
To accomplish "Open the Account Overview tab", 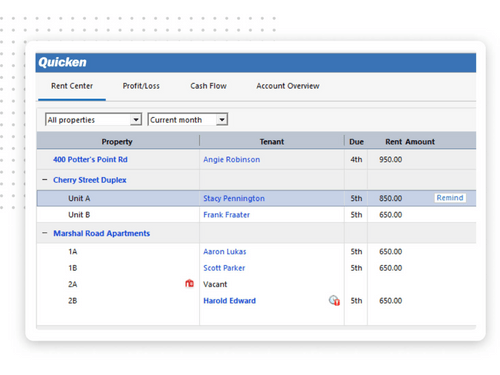I will pos(288,86).
